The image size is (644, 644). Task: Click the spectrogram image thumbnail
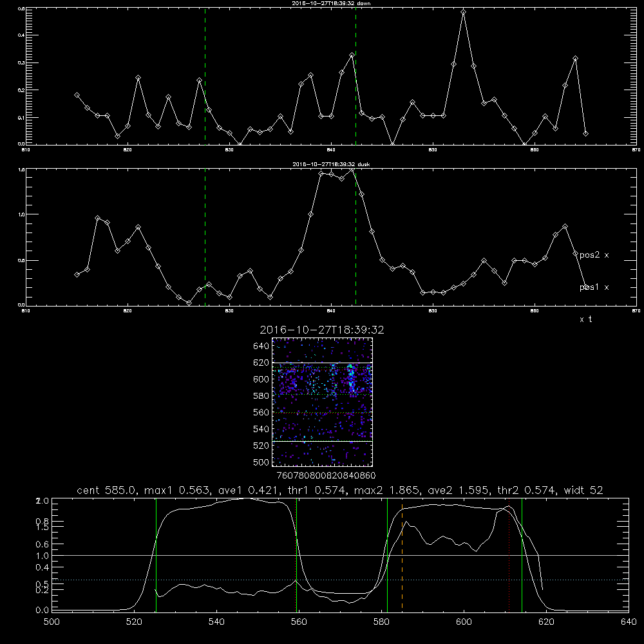tap(322, 402)
